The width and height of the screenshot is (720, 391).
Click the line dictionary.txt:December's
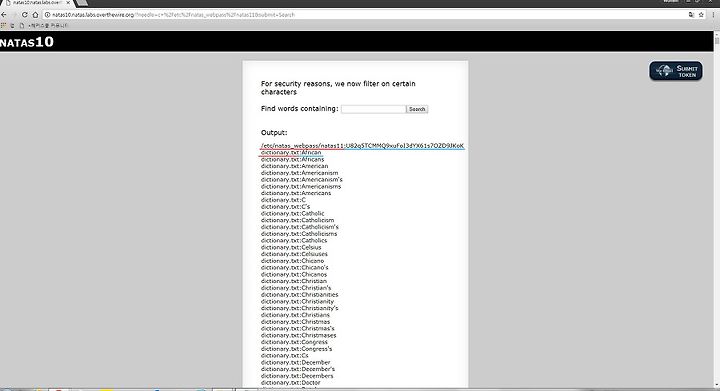(x=298, y=369)
